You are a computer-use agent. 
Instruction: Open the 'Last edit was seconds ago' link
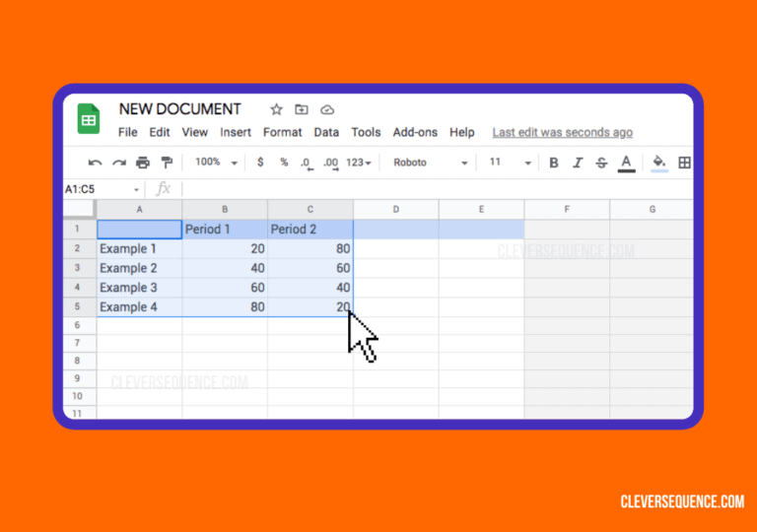pos(563,132)
